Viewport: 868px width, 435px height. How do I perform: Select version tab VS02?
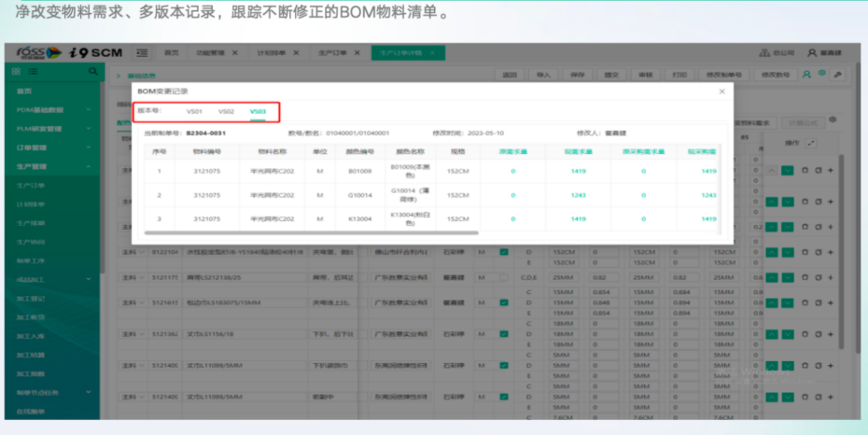coord(226,112)
